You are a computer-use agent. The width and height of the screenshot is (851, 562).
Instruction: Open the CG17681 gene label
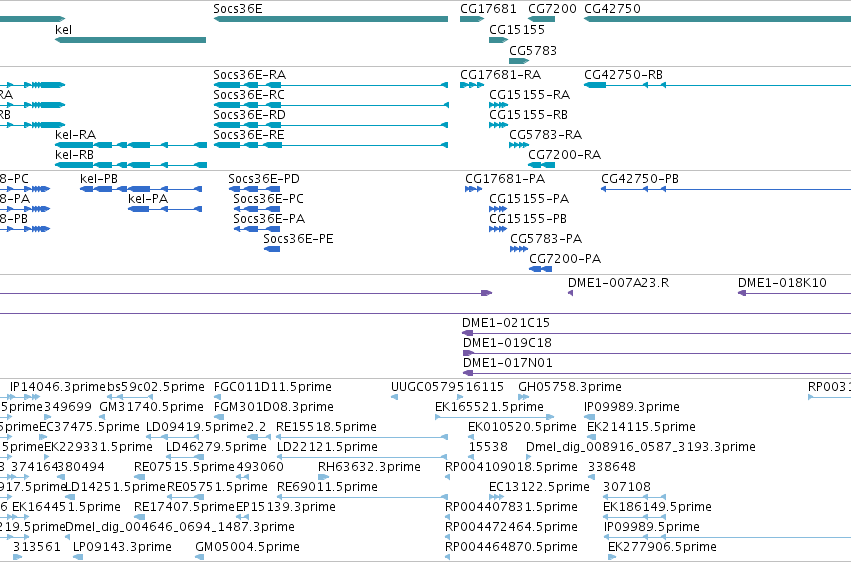[x=488, y=9]
